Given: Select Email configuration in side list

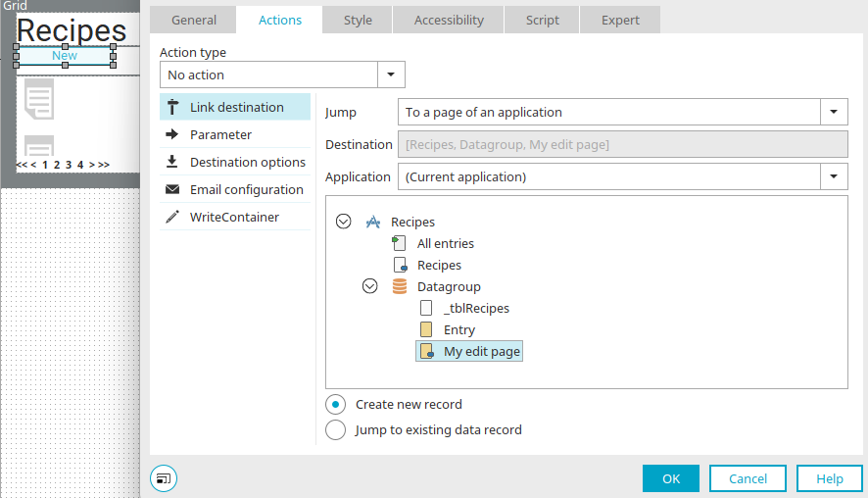Looking at the screenshot, I should point(235,189).
